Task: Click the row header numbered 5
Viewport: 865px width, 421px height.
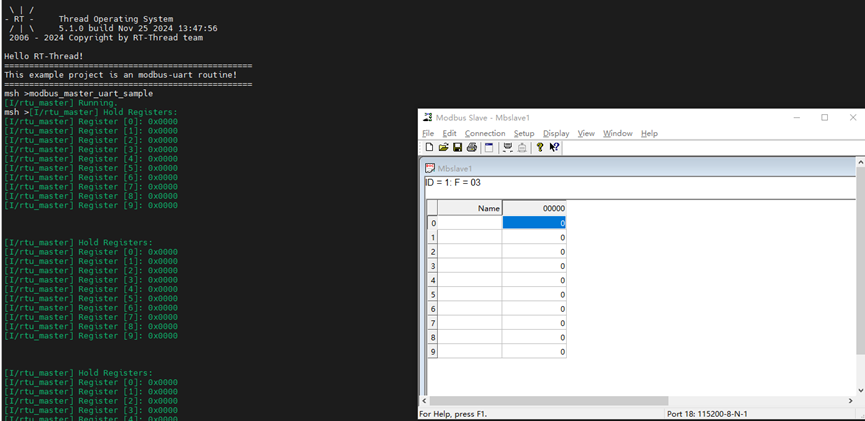Action: (433, 295)
